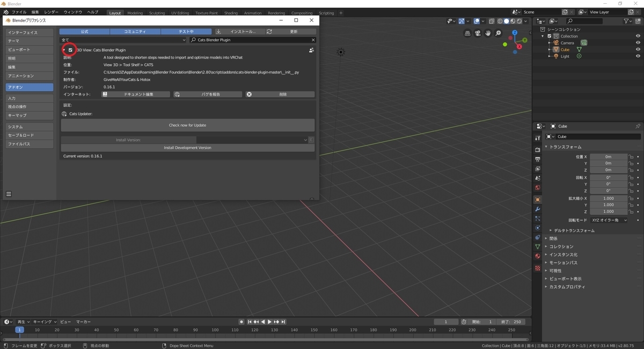
Task: Open the Output properties tab icon
Action: [x=537, y=159]
